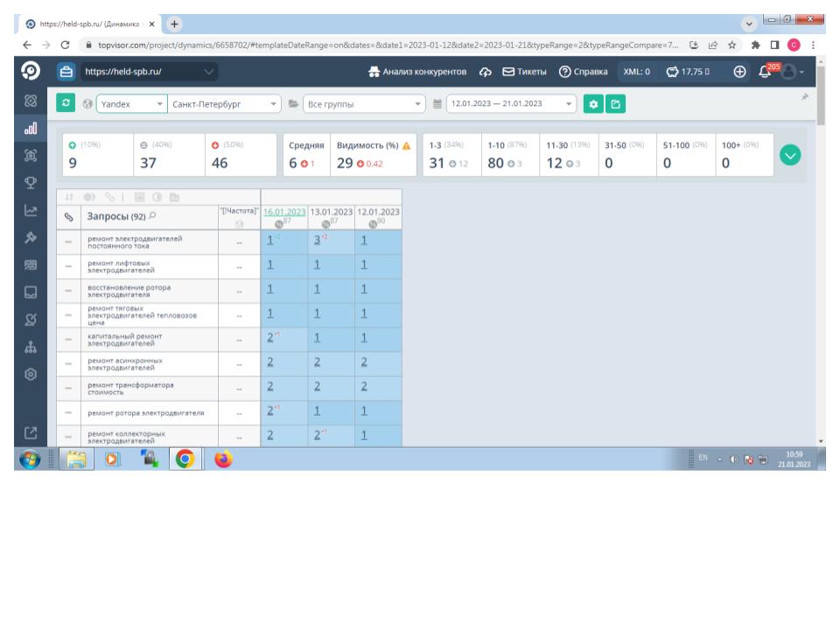The width and height of the screenshot is (840, 630).
Task: Click the 16.01.2023 date column link
Action: (x=283, y=212)
